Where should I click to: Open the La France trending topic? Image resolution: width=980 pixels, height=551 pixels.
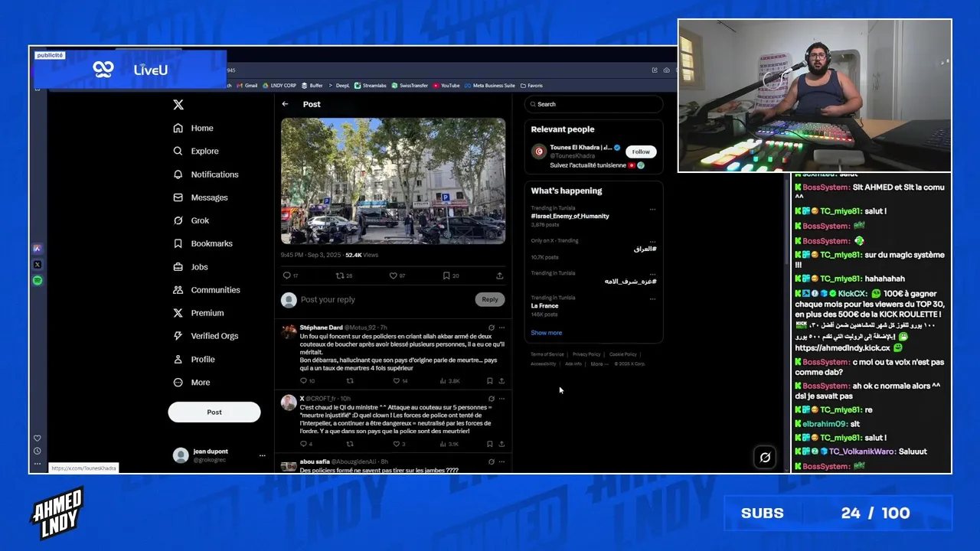click(544, 306)
